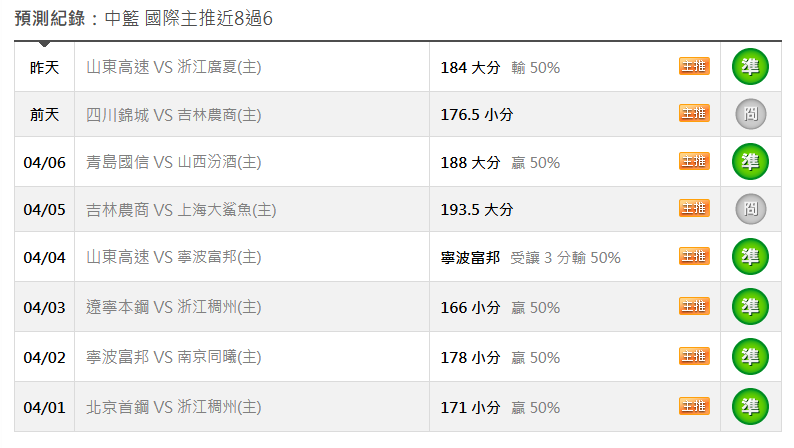Click the orange 主推 badge for 04/02
794x448 pixels.
tap(694, 356)
